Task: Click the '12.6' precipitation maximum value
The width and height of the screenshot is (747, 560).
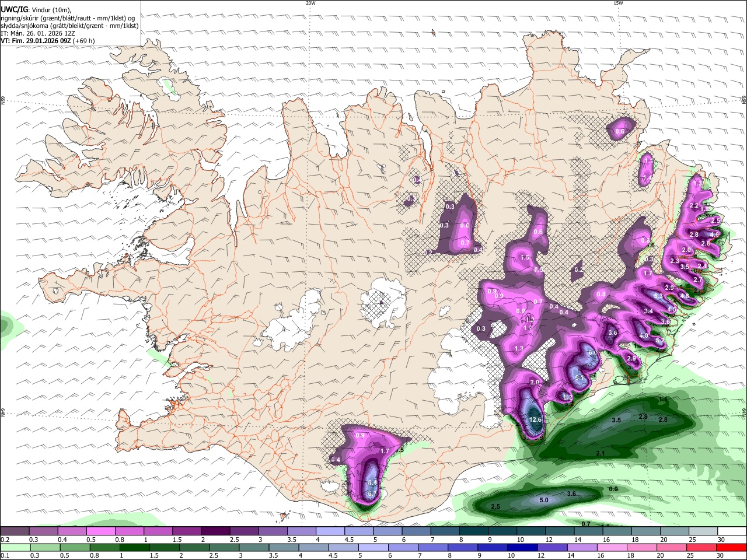Action: tap(535, 419)
